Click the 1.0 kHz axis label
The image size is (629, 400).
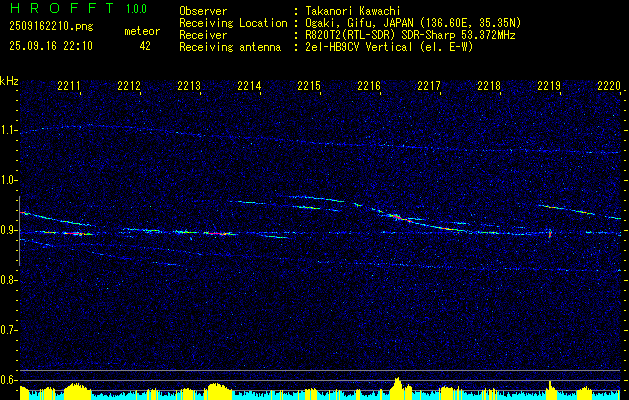9,181
